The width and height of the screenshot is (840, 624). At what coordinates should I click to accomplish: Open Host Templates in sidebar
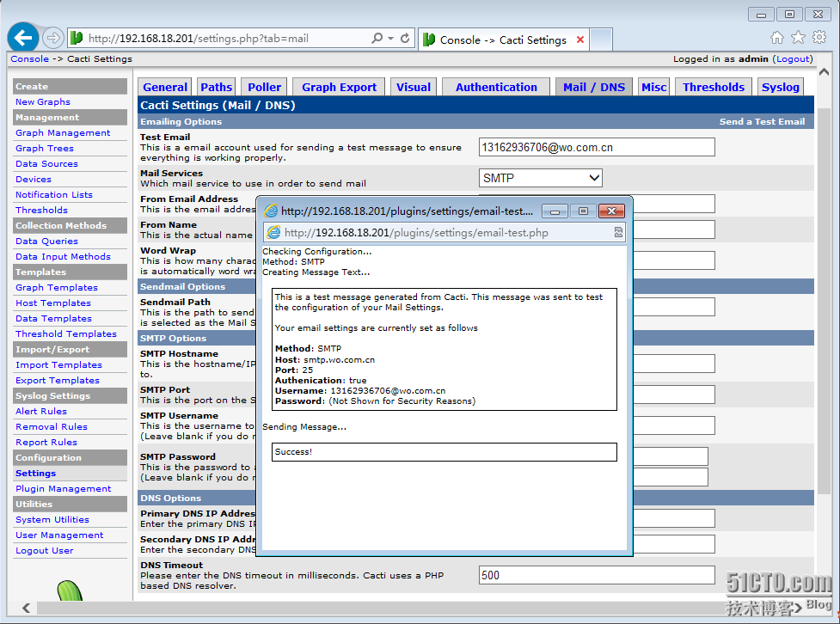[x=53, y=303]
